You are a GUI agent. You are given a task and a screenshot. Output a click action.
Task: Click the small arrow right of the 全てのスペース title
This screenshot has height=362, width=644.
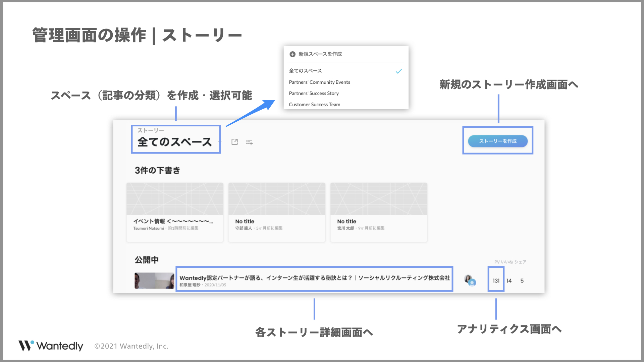tap(220, 142)
